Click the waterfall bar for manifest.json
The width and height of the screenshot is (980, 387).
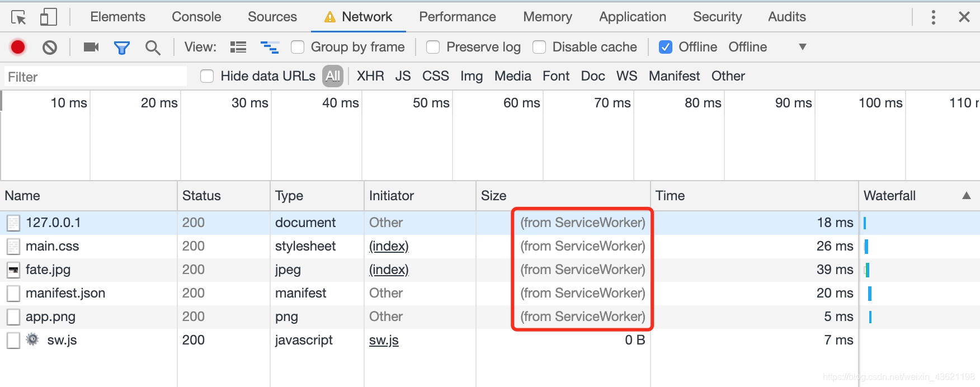869,294
